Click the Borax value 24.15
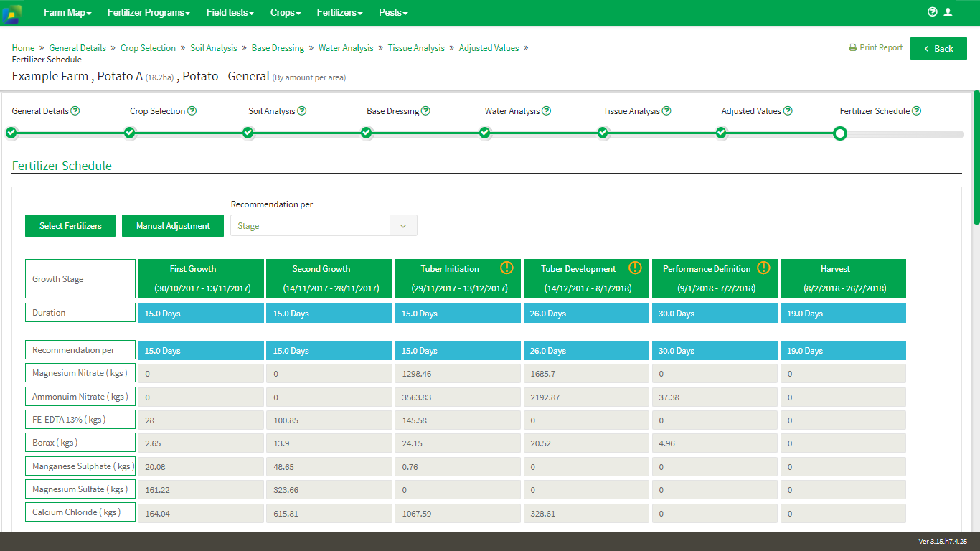Screen dimensions: 980x551 (x=458, y=443)
